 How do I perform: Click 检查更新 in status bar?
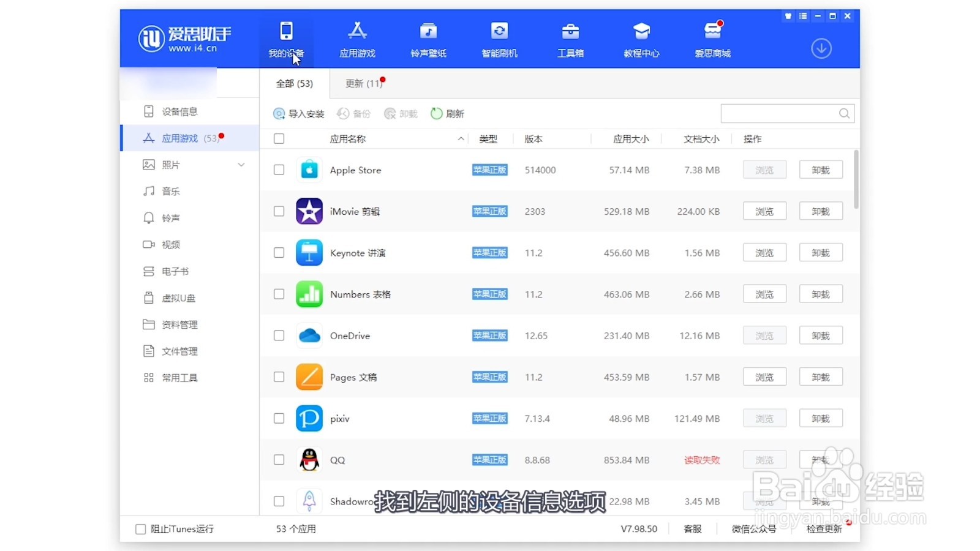824,529
